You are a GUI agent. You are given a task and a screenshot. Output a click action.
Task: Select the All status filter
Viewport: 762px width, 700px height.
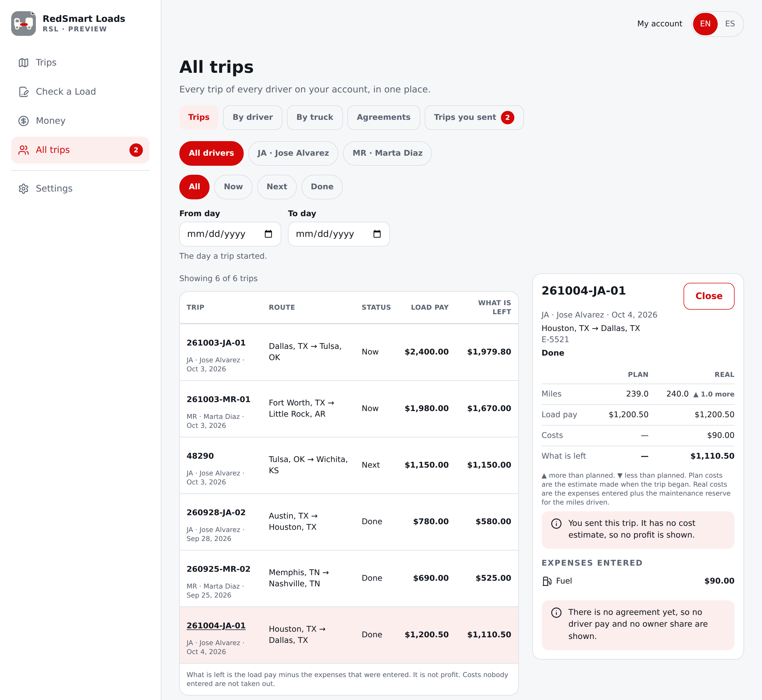coord(194,187)
